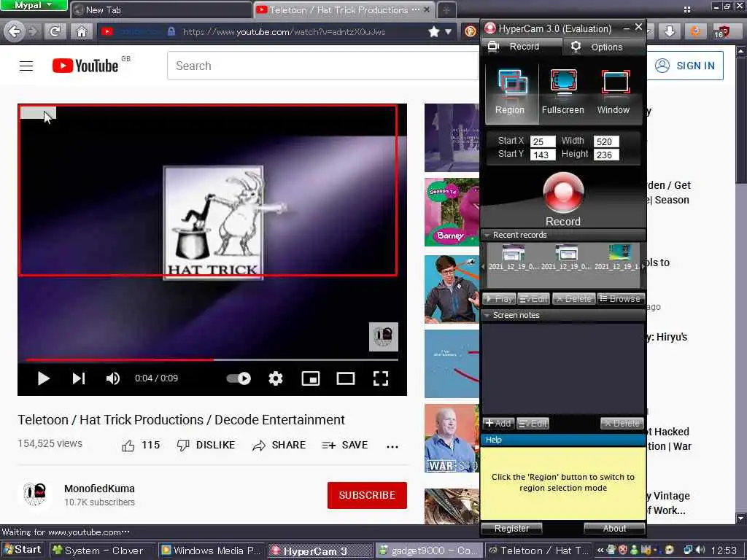Open the Windows Start menu
The height and width of the screenshot is (560, 747).
pos(23,550)
